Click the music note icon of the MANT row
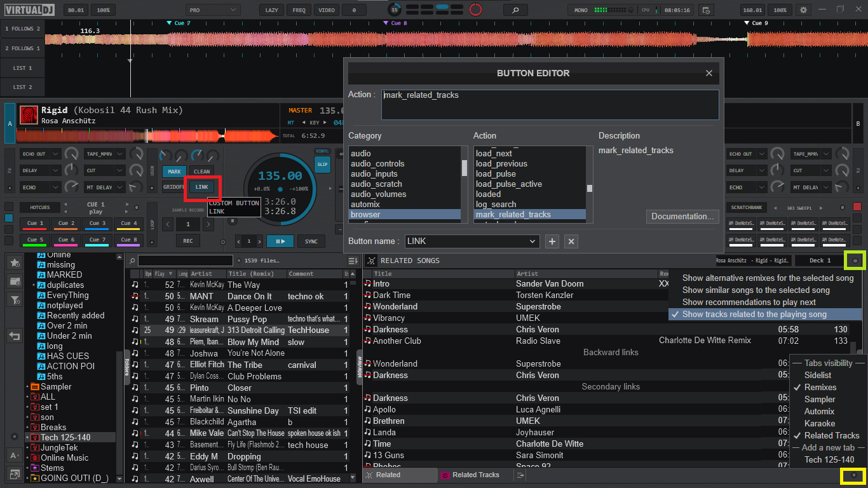The width and height of the screenshot is (868, 488). pos(135,296)
